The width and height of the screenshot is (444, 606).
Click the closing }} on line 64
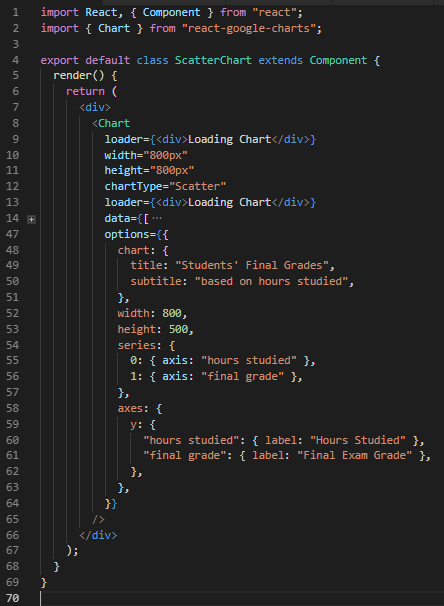(x=111, y=504)
